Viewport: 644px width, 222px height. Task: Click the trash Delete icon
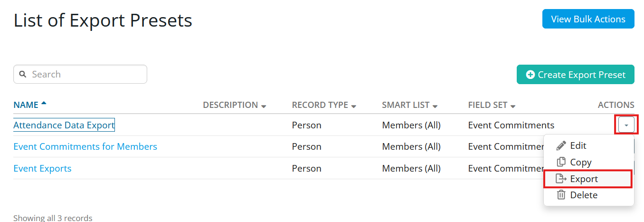point(561,195)
